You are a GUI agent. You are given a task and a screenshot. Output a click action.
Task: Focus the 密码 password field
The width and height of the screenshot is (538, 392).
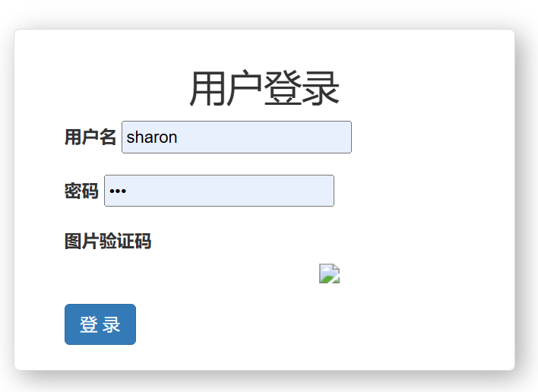[219, 191]
